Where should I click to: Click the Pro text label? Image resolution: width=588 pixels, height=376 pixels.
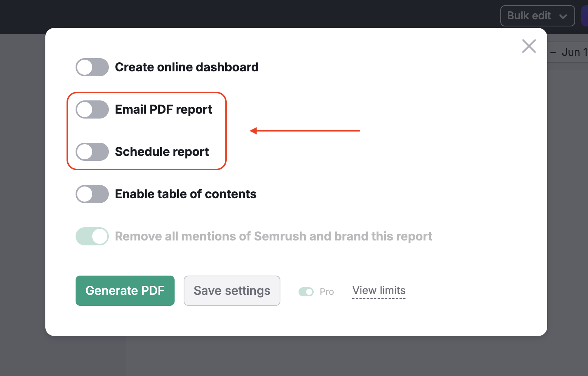click(x=326, y=291)
